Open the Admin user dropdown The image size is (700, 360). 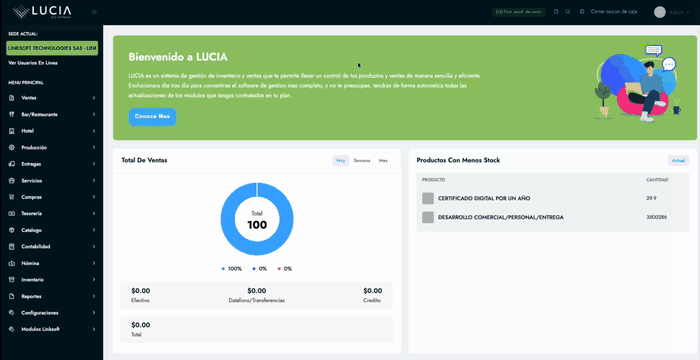[679, 13]
